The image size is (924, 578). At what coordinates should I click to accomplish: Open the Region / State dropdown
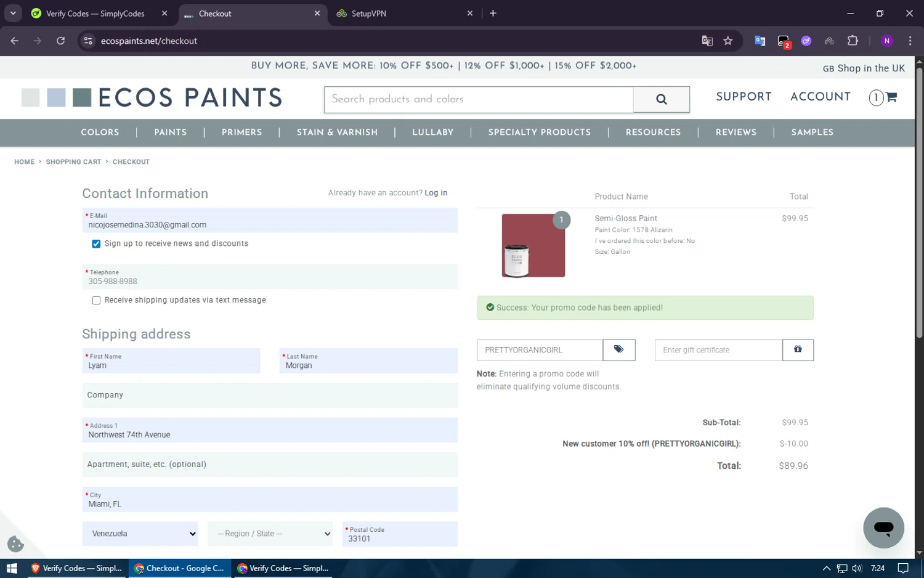tap(270, 534)
